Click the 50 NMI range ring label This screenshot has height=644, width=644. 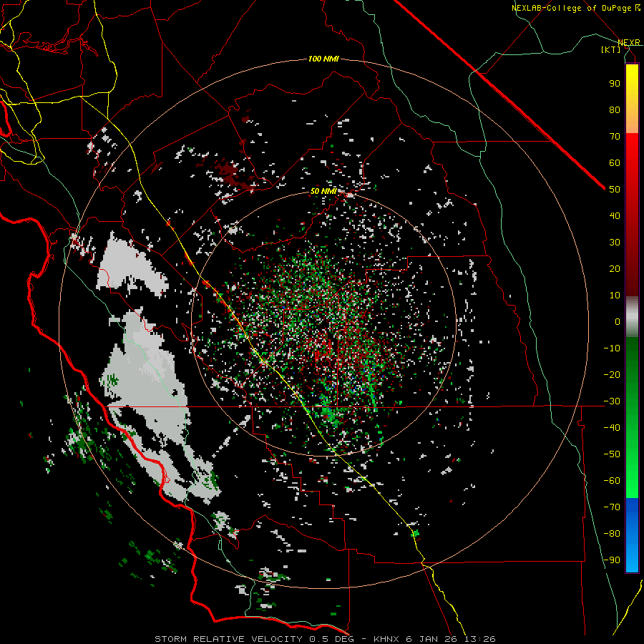tap(323, 191)
